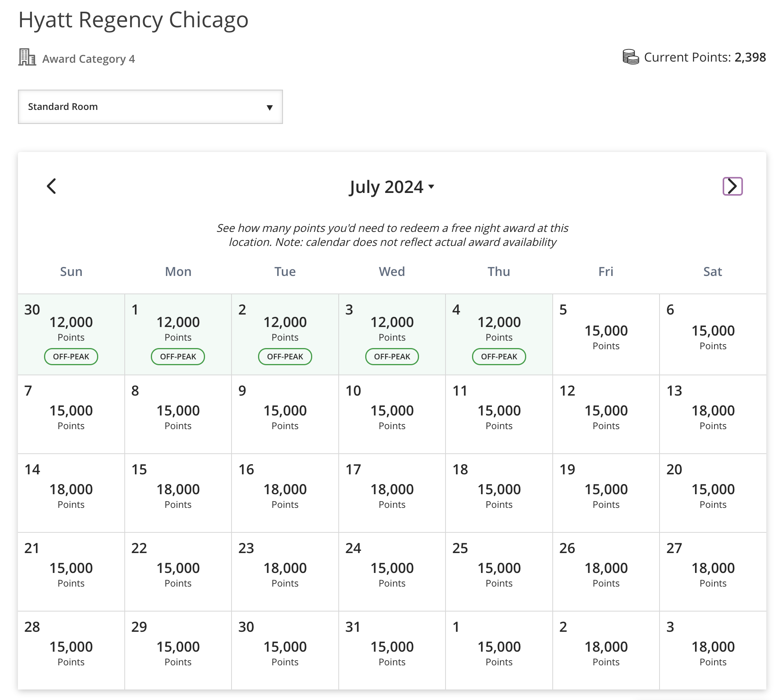Select Friday July 19
The width and height of the screenshot is (778, 700).
coord(606,493)
